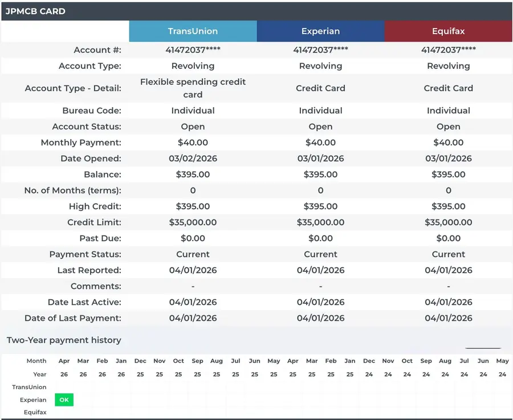Click the Equifax column header
513x420 pixels.
click(x=448, y=31)
